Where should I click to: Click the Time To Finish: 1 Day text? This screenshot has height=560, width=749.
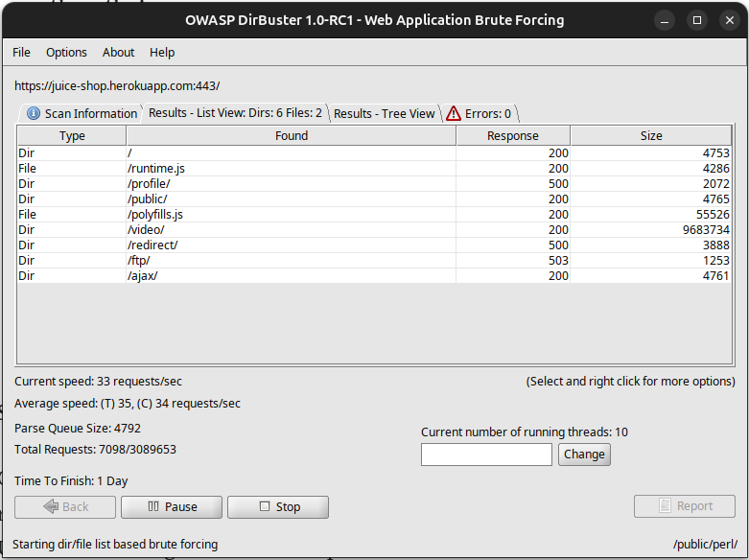[71, 480]
